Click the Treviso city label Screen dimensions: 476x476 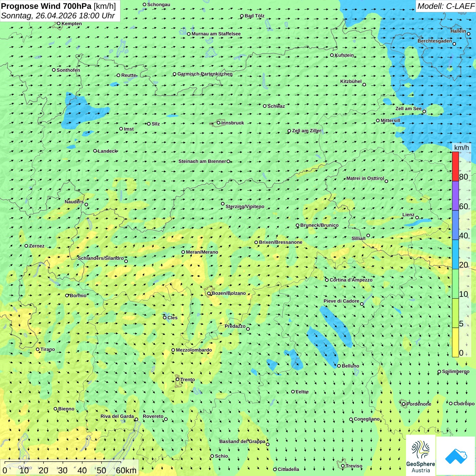pyautogui.click(x=354, y=466)
